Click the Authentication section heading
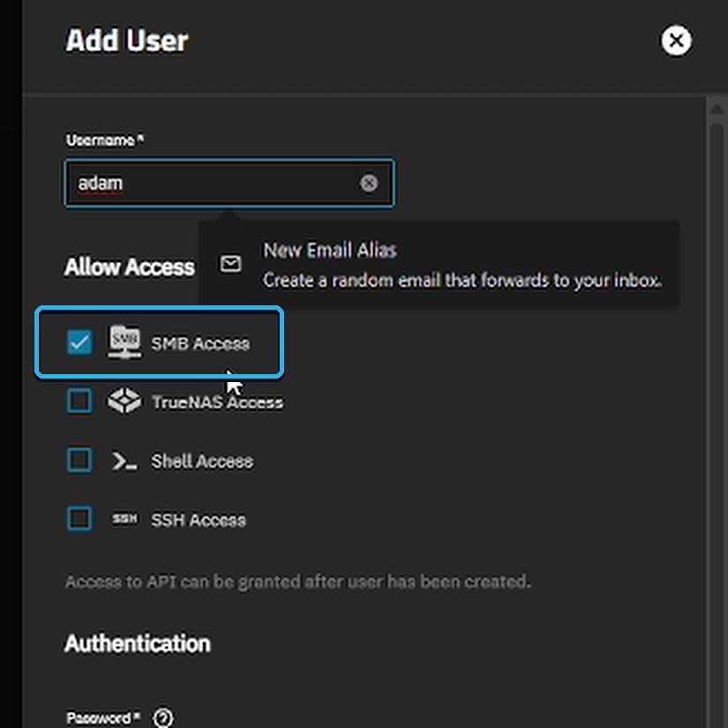Screen dimensions: 728x728 pos(138,644)
